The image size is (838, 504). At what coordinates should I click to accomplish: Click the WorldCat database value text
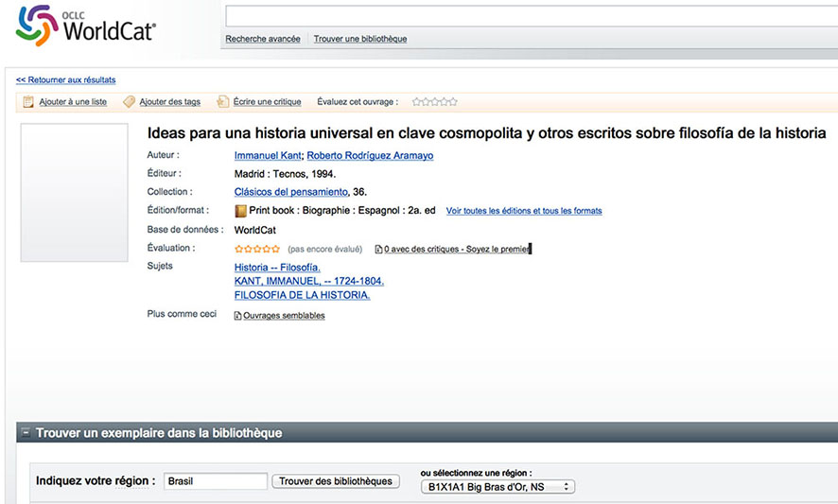coord(255,231)
